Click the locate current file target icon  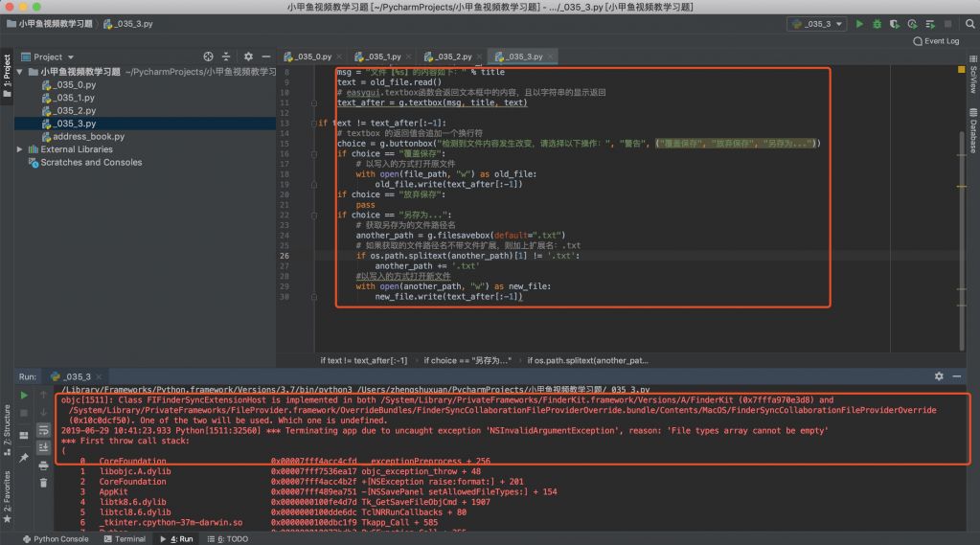click(209, 57)
